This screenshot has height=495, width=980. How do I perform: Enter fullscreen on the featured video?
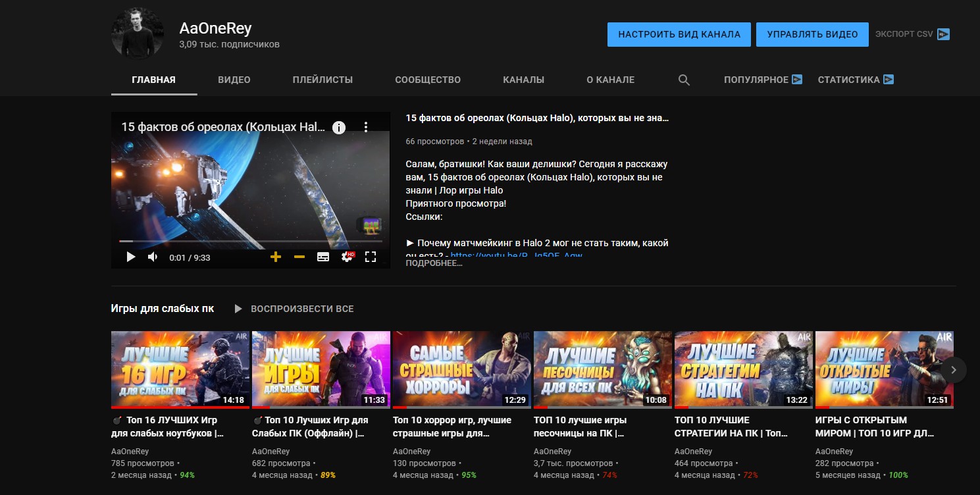click(371, 257)
